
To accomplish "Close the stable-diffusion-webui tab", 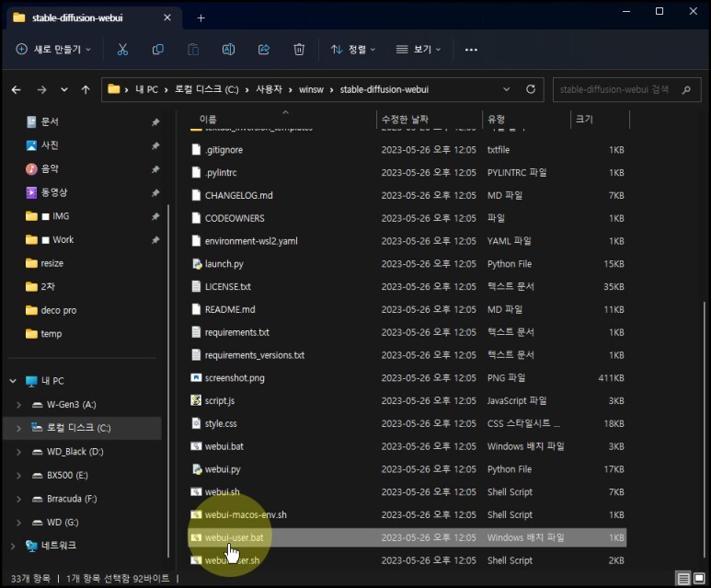I will pos(167,17).
